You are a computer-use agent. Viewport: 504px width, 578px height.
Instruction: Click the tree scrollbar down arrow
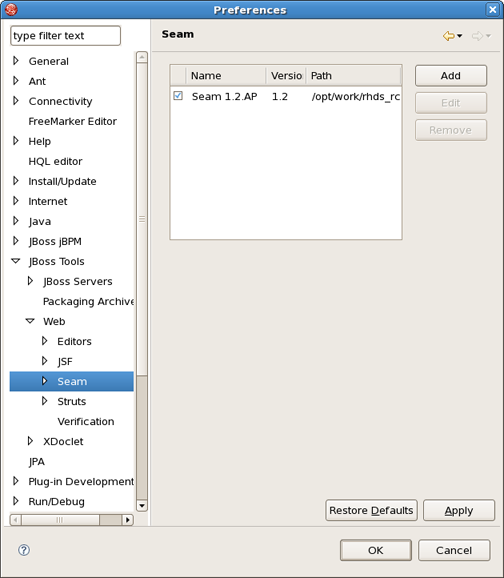(142, 505)
